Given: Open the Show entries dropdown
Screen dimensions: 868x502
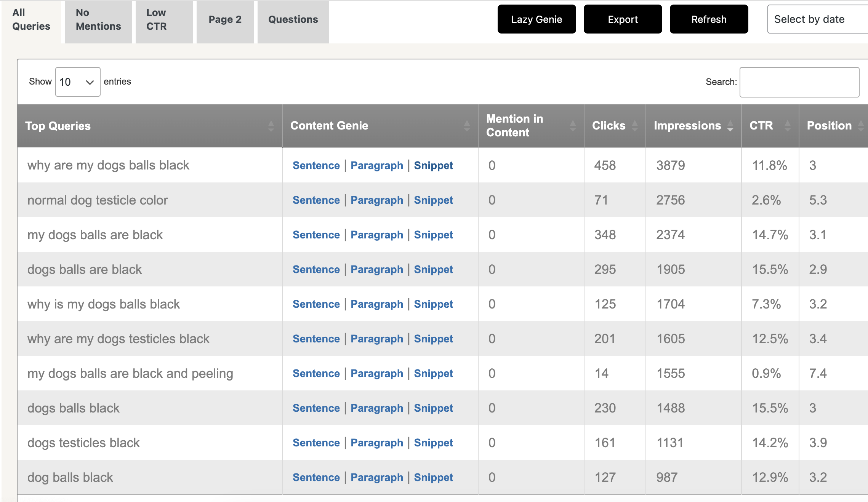Looking at the screenshot, I should 78,82.
